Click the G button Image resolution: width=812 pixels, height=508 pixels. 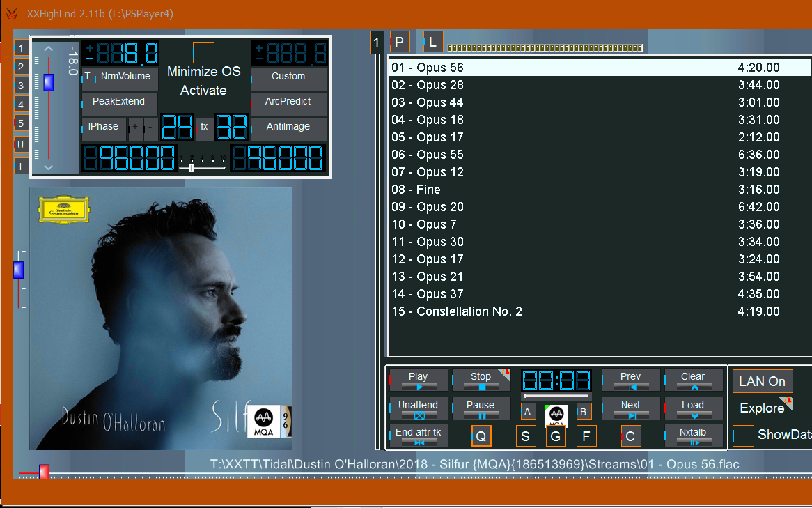click(556, 436)
